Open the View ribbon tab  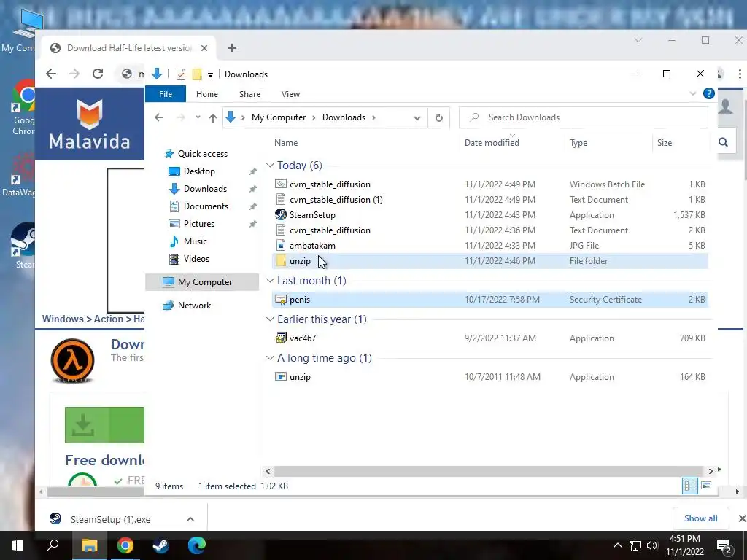pos(290,94)
